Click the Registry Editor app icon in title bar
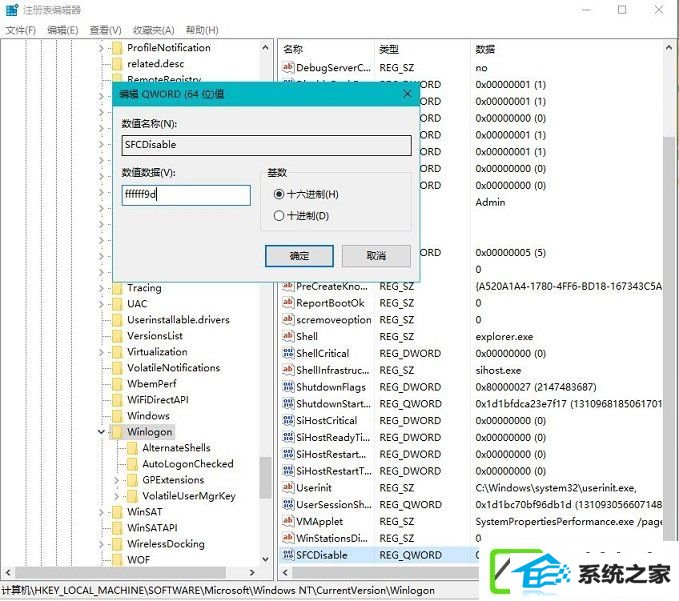This screenshot has width=679, height=601. tap(12, 10)
